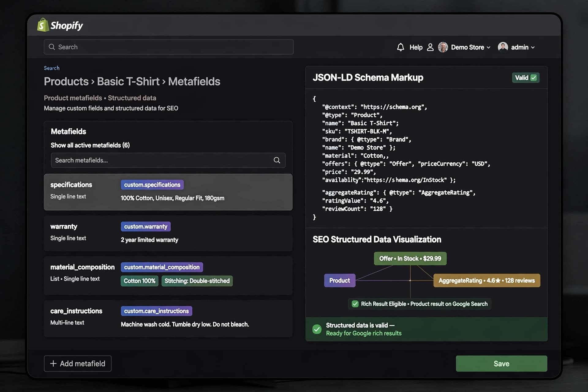This screenshot has height=392, width=588.
Task: Click the Valid status badge
Action: coord(526,78)
